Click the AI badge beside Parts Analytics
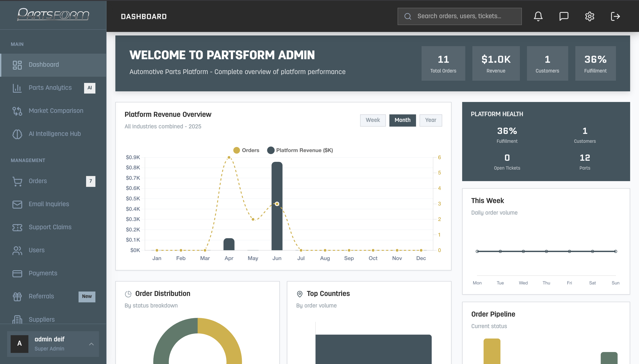639x364 pixels. click(90, 88)
